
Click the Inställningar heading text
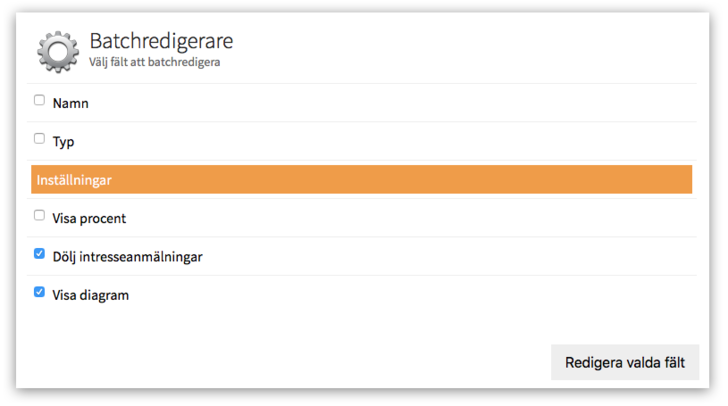(73, 180)
